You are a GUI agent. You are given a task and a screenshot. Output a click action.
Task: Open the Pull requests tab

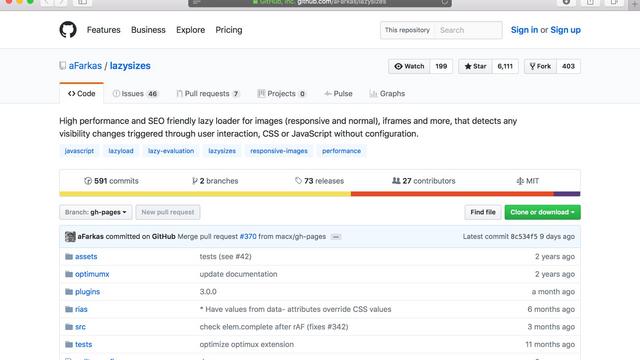tap(208, 93)
